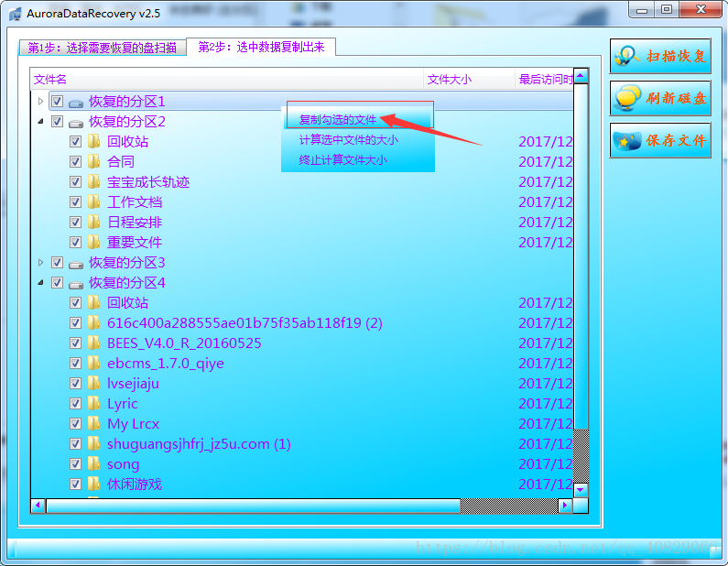This screenshot has width=728, height=566.
Task: Uncheck the 合同 folder checkbox
Action: (75, 161)
